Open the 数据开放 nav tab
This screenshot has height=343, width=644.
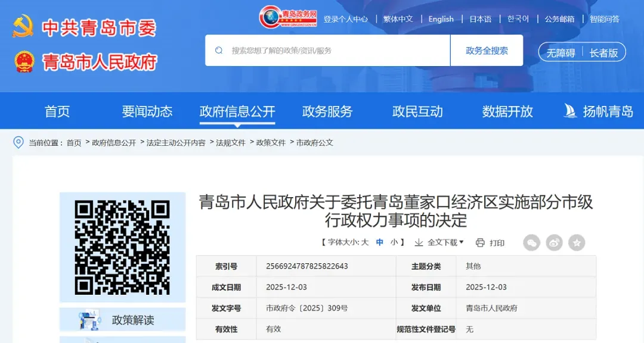tap(507, 111)
